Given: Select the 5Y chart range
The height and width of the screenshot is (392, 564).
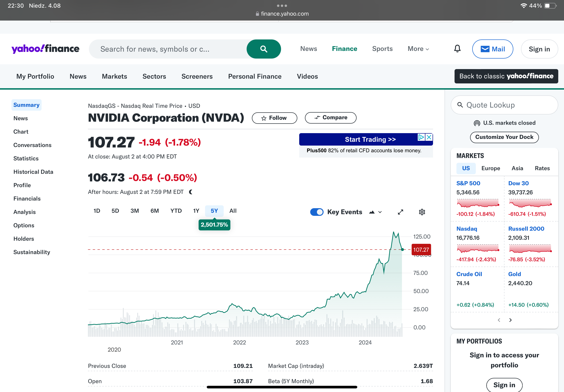Looking at the screenshot, I should [214, 211].
